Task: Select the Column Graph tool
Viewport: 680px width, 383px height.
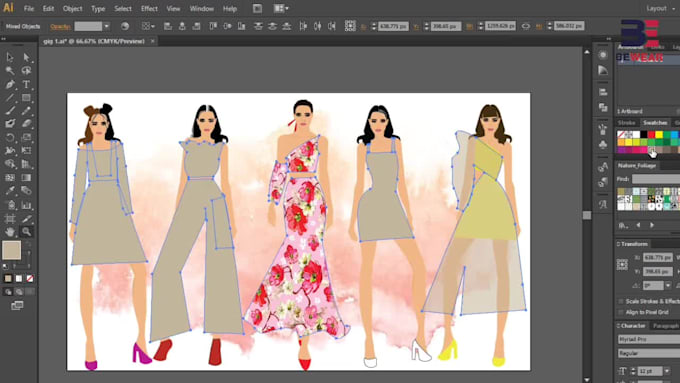Action: pos(26,205)
